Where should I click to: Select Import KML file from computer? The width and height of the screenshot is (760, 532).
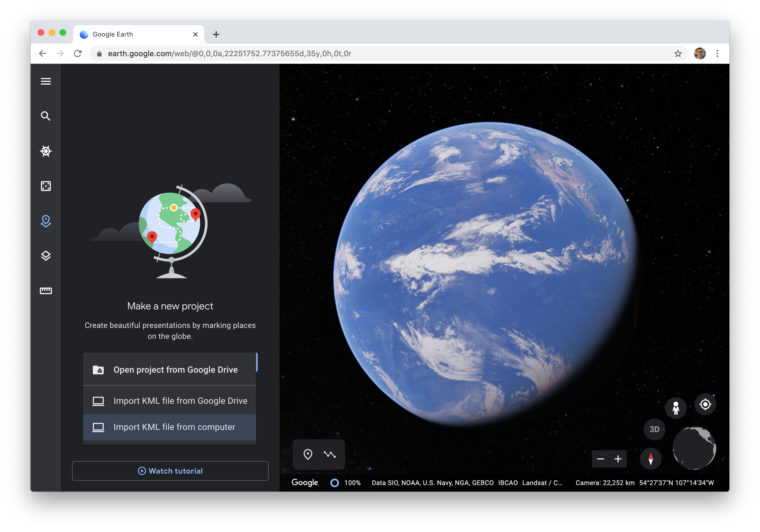tap(170, 427)
